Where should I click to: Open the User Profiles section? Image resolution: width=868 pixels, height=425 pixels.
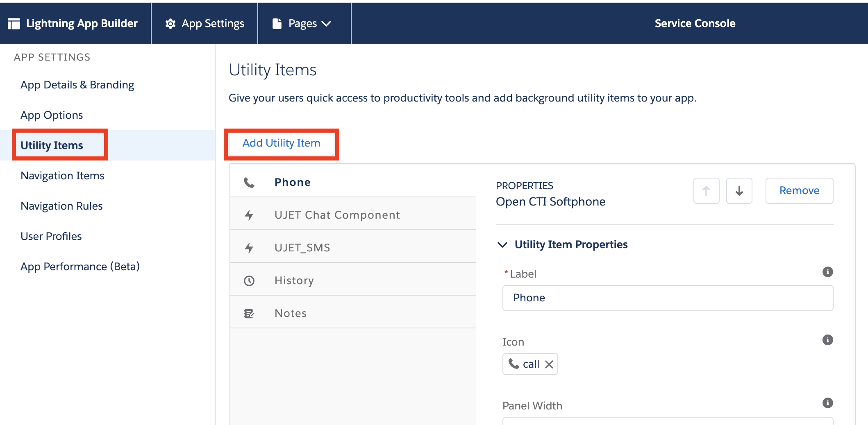click(x=51, y=236)
